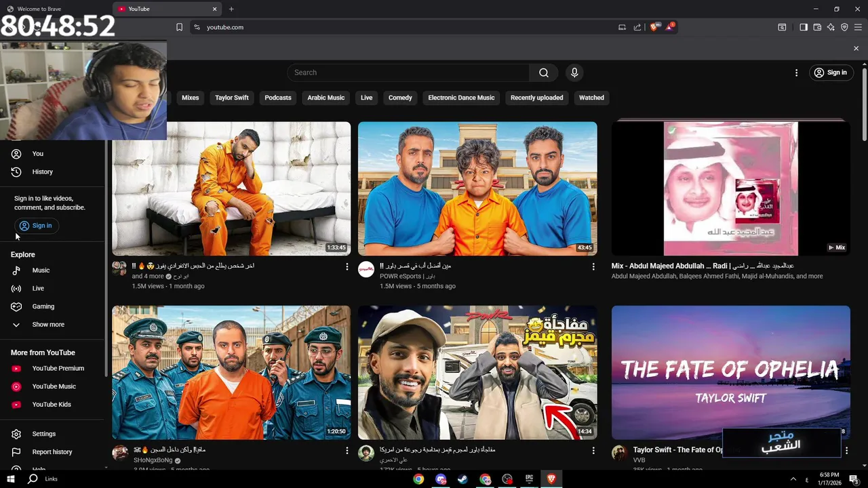This screenshot has width=868, height=488.
Task: Open Brave Leo AI sparkle icon
Action: [831, 27]
